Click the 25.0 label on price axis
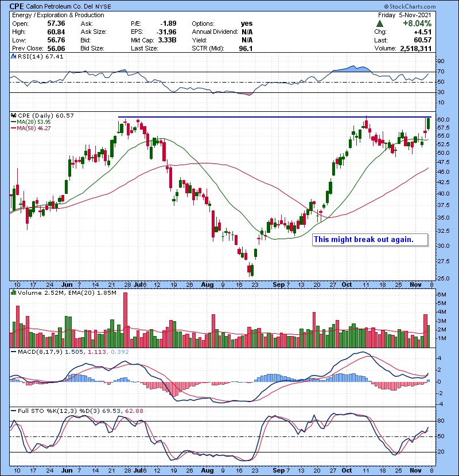This screenshot has height=476, width=459. [x=444, y=278]
